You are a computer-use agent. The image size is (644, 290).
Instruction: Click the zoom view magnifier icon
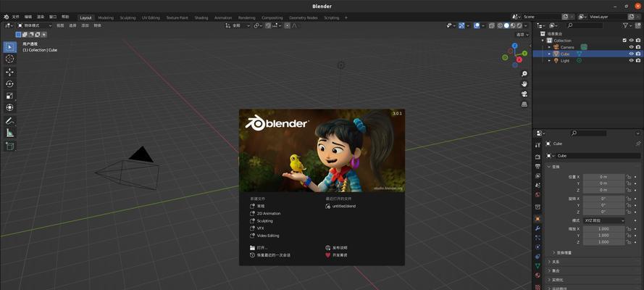[x=524, y=74]
